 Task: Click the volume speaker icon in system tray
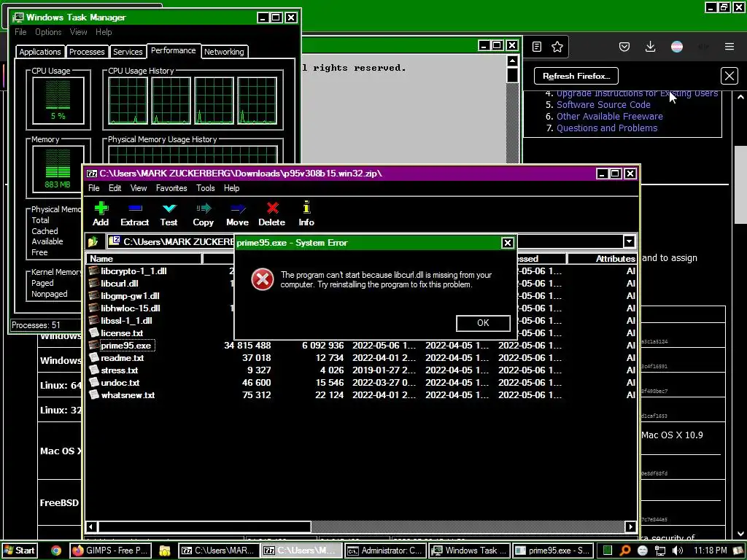[677, 551]
